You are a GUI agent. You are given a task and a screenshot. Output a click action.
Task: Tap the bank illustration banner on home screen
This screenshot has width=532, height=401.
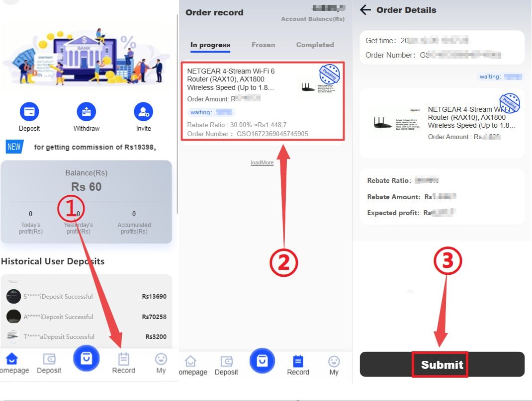click(x=87, y=57)
